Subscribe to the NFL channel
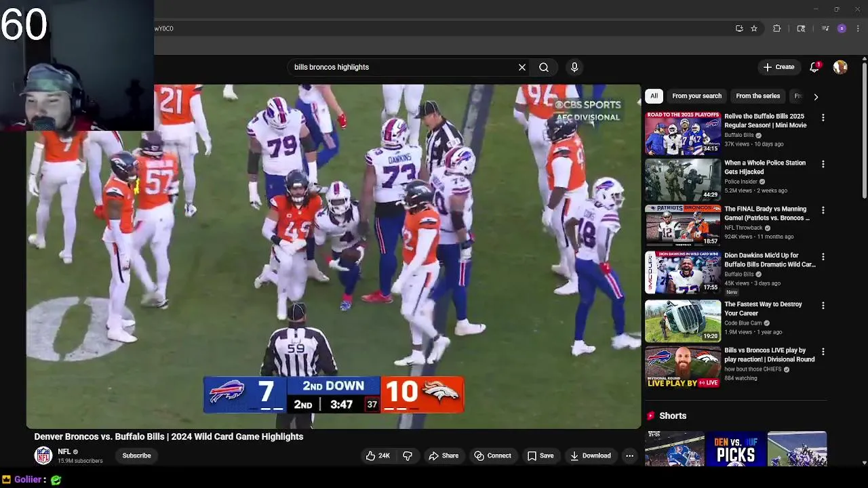868x488 pixels. (136, 455)
